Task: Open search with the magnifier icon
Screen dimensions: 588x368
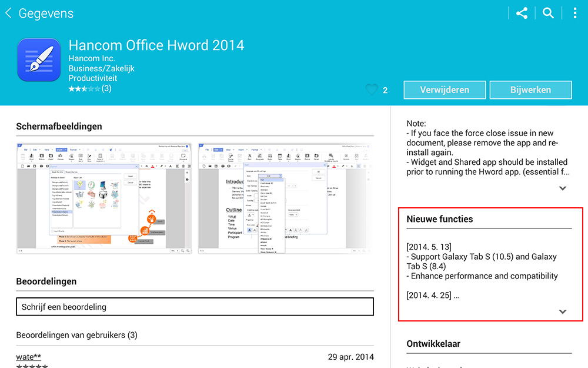Action: [548, 13]
